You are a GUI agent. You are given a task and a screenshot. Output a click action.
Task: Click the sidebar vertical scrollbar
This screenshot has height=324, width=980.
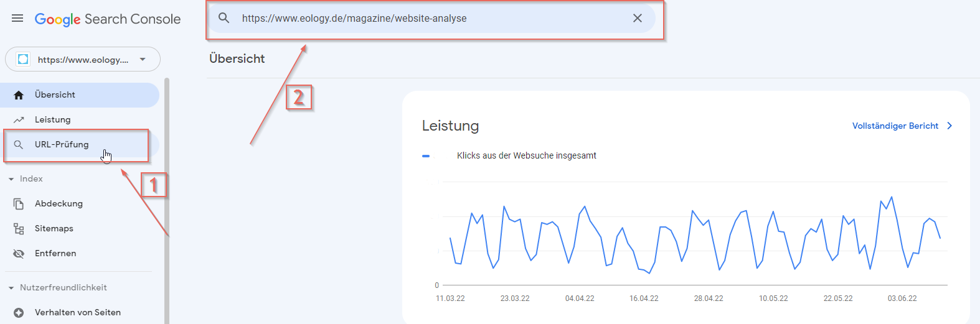166,200
